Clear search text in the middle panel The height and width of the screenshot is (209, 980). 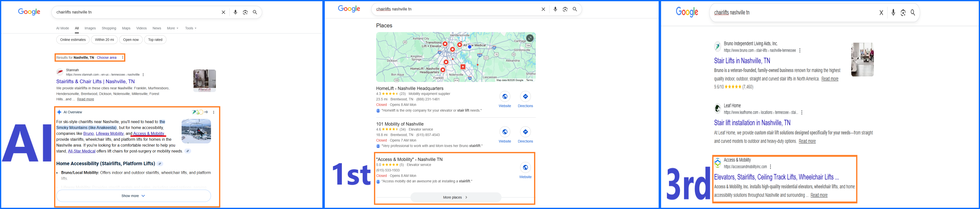pos(543,9)
